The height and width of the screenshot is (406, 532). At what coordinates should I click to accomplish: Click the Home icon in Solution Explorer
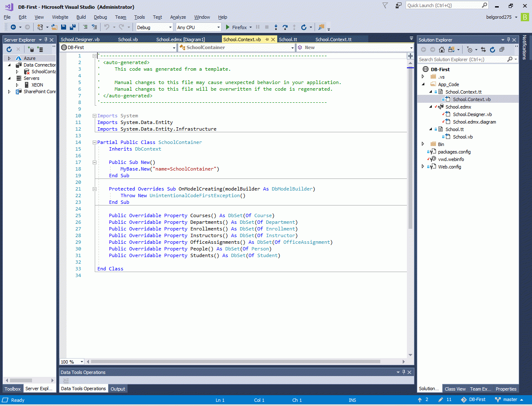point(441,50)
